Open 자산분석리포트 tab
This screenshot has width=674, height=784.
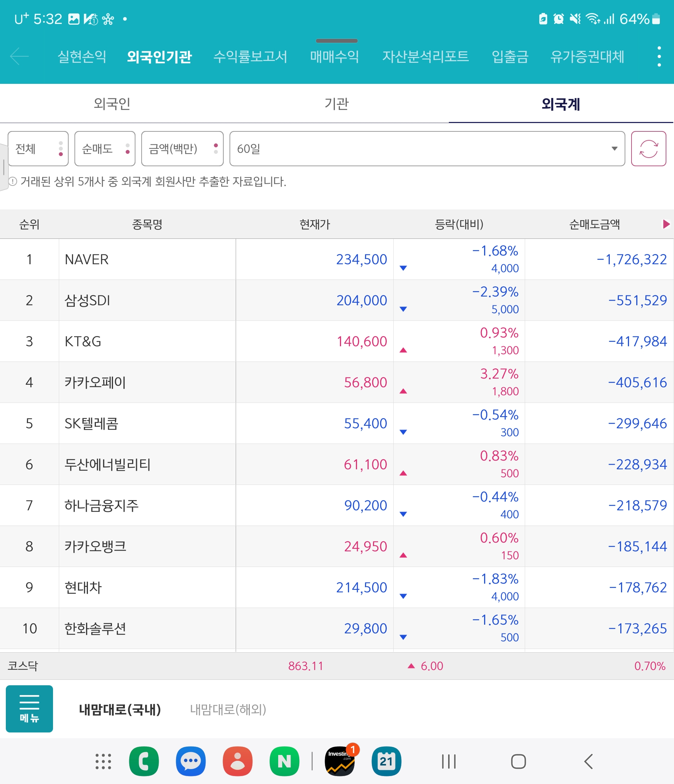tap(425, 57)
